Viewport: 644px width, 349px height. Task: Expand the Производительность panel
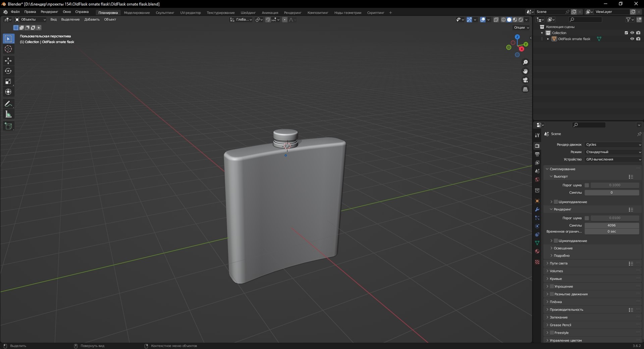pos(566,310)
